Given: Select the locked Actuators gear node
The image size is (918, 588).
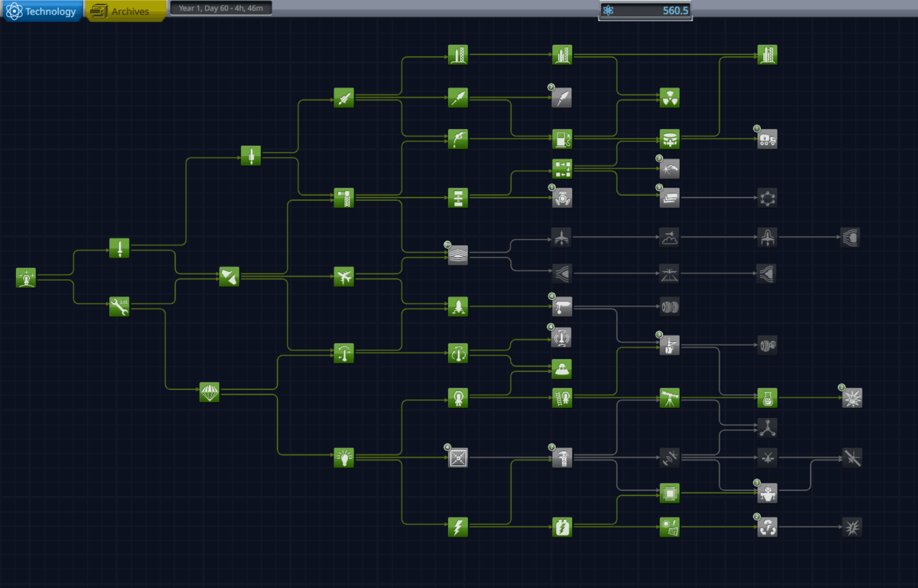Looking at the screenshot, I should coord(562,198).
